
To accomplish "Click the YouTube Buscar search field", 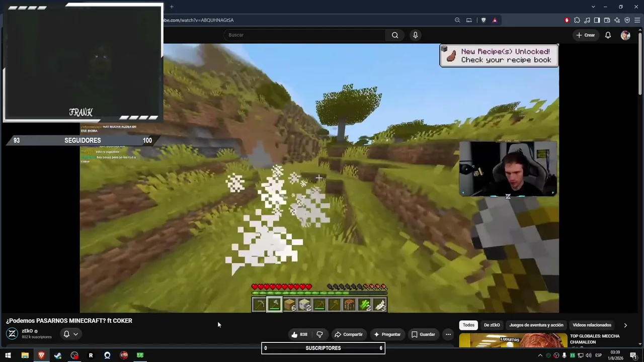I will point(305,35).
